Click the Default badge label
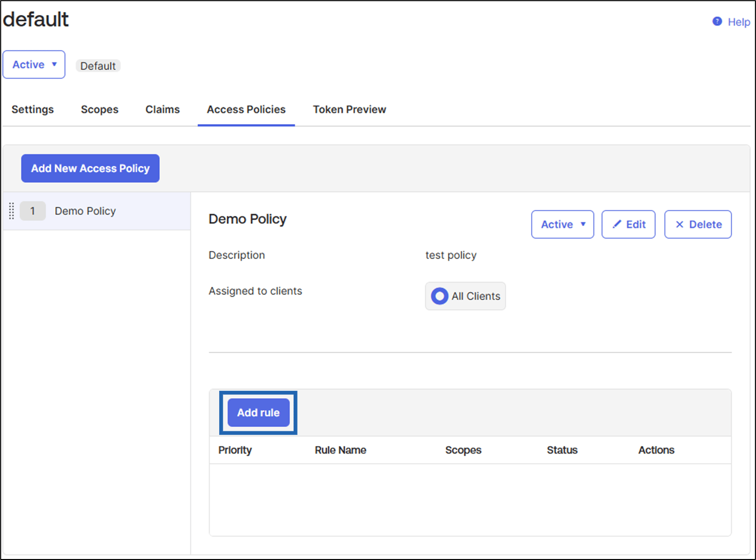The image size is (756, 560). [98, 66]
